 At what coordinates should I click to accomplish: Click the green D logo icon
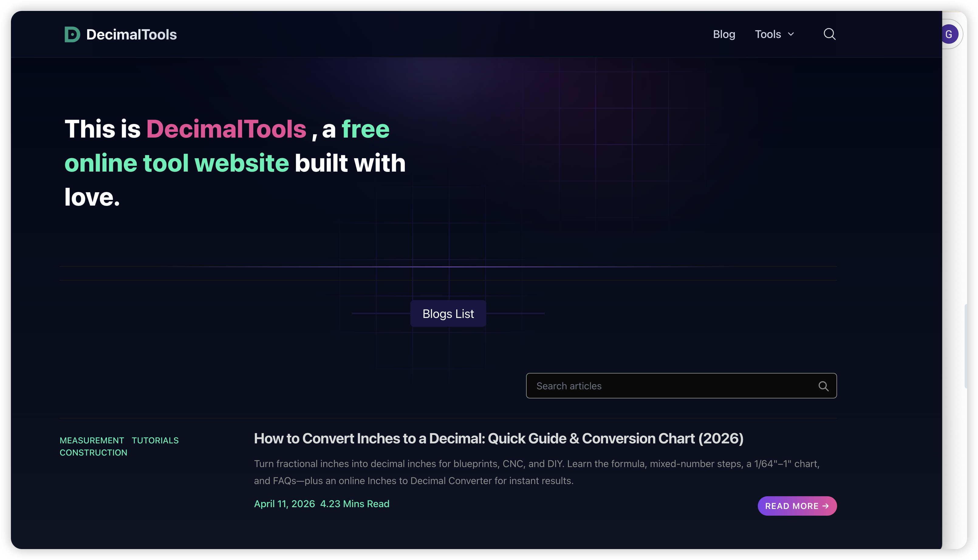[72, 34]
